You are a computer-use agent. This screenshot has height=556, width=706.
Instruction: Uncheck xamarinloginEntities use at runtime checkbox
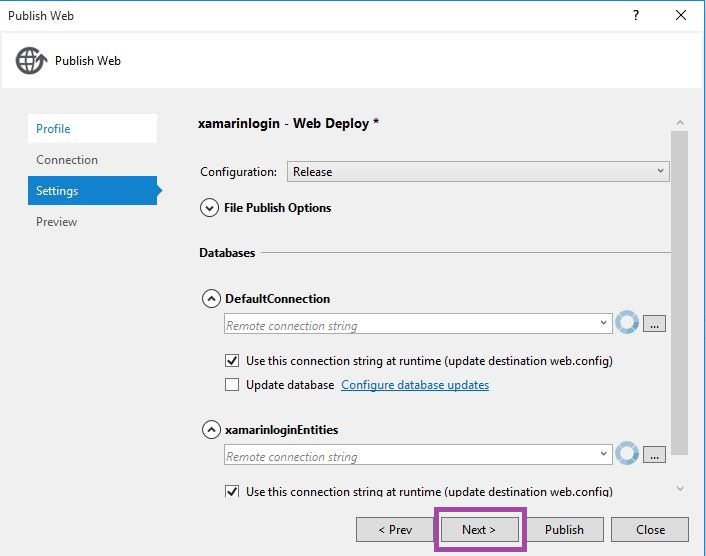tap(232, 492)
